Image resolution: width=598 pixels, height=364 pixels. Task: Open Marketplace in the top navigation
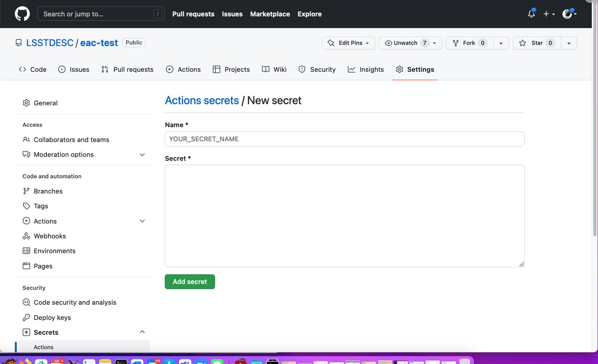pyautogui.click(x=270, y=14)
